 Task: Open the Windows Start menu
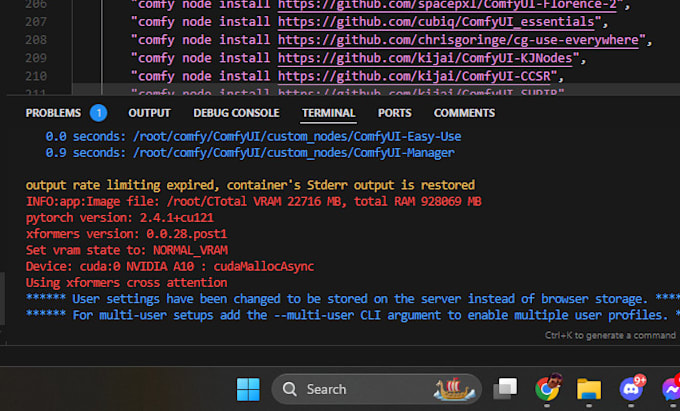pyautogui.click(x=247, y=389)
